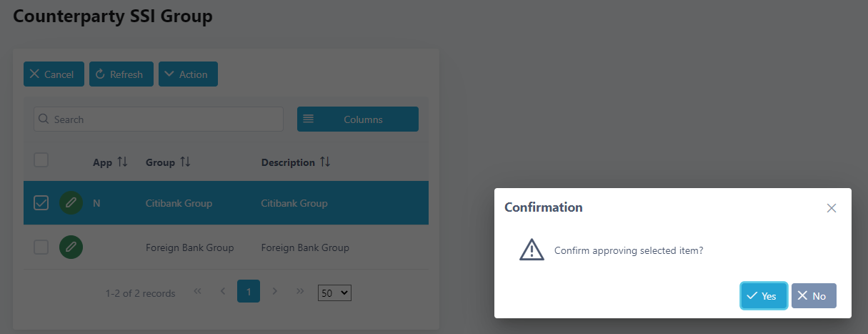This screenshot has width=868, height=334.
Task: Sort by the Group column arrows
Action: 185,162
